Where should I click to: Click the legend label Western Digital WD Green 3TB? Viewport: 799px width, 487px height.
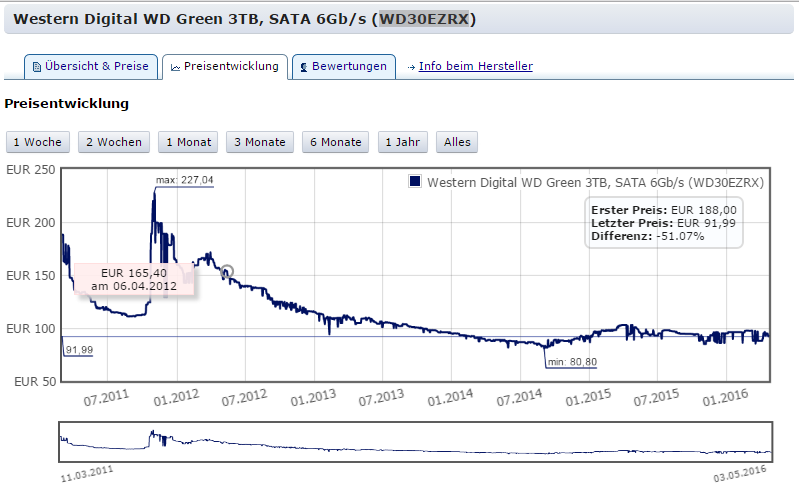[x=595, y=182]
